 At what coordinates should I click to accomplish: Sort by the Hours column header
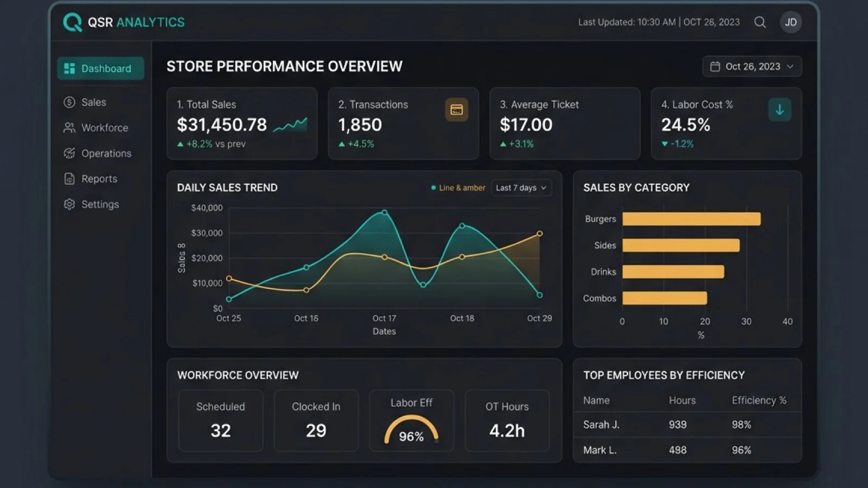click(x=682, y=400)
